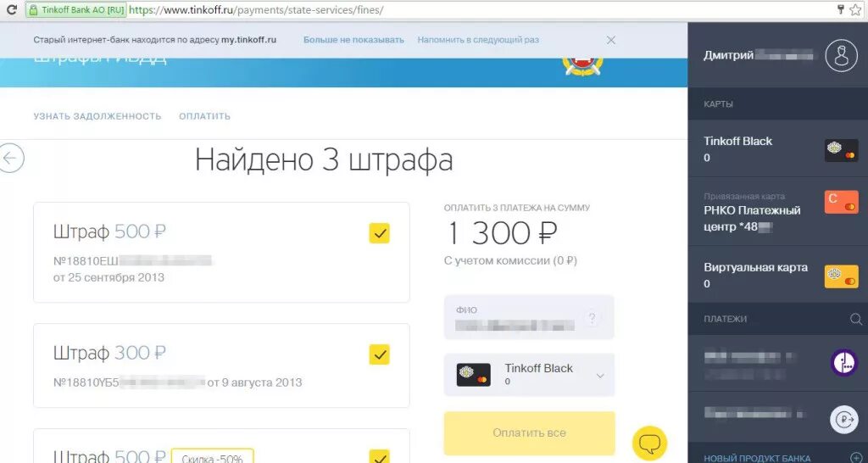The height and width of the screenshot is (463, 868).
Task: Open РНКО Платежный центр linked card
Action: pyautogui.click(x=778, y=211)
